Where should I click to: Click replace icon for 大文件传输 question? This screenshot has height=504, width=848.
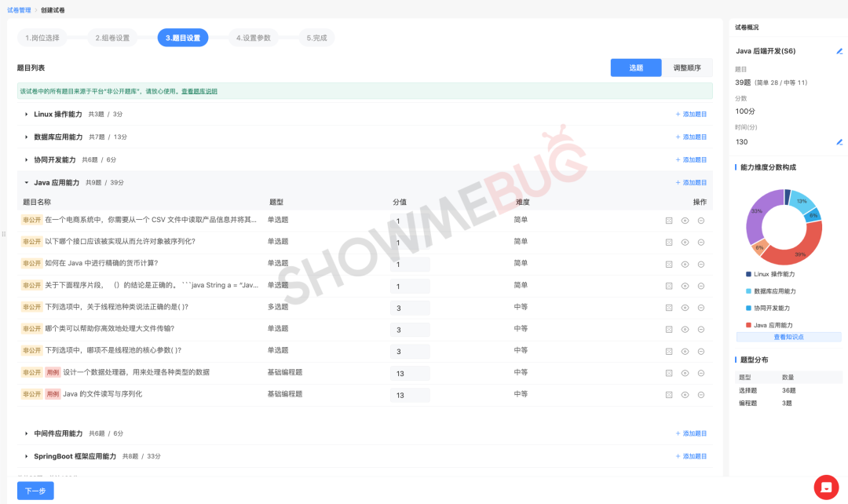(x=669, y=330)
